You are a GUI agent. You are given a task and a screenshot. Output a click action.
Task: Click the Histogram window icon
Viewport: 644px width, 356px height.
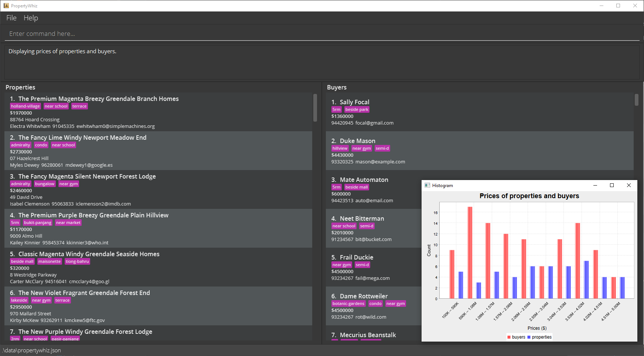[x=427, y=185]
